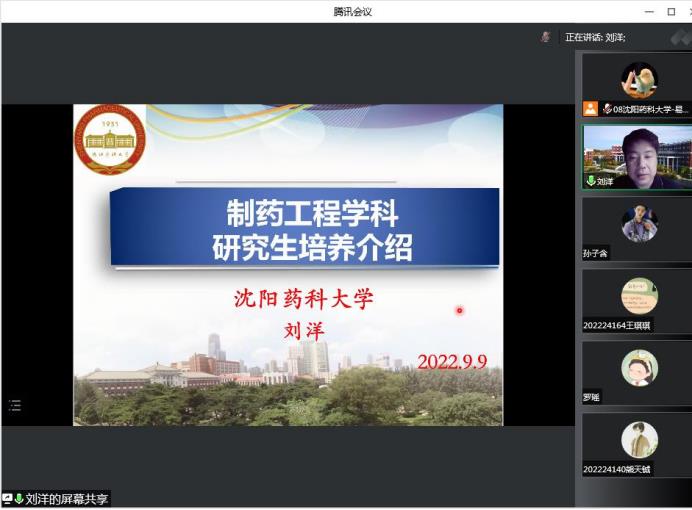Select the 罗瑶 participant tile
692x510 pixels.
(x=637, y=372)
